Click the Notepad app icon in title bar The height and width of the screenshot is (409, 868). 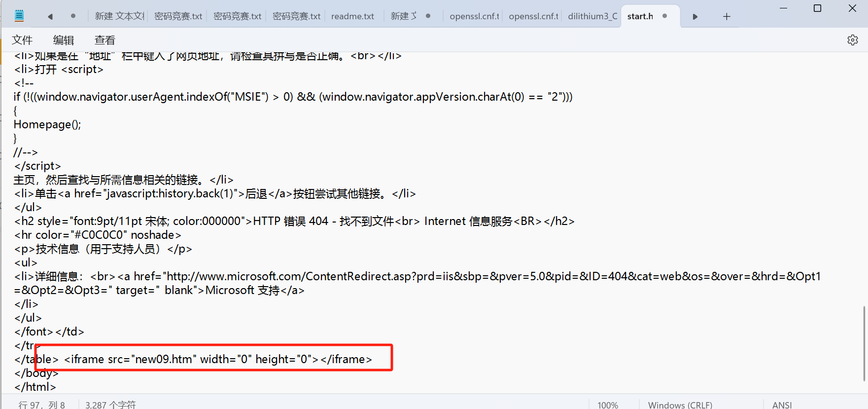tap(19, 16)
